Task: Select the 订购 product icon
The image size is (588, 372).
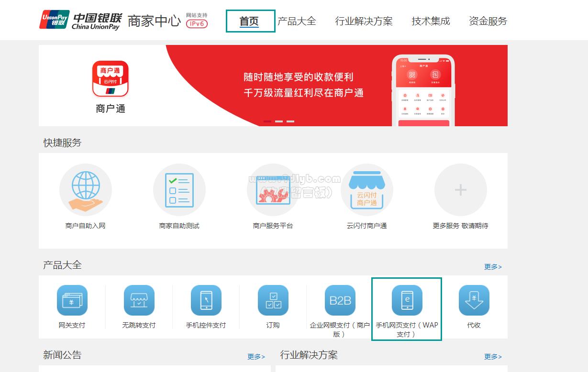Action: (273, 300)
